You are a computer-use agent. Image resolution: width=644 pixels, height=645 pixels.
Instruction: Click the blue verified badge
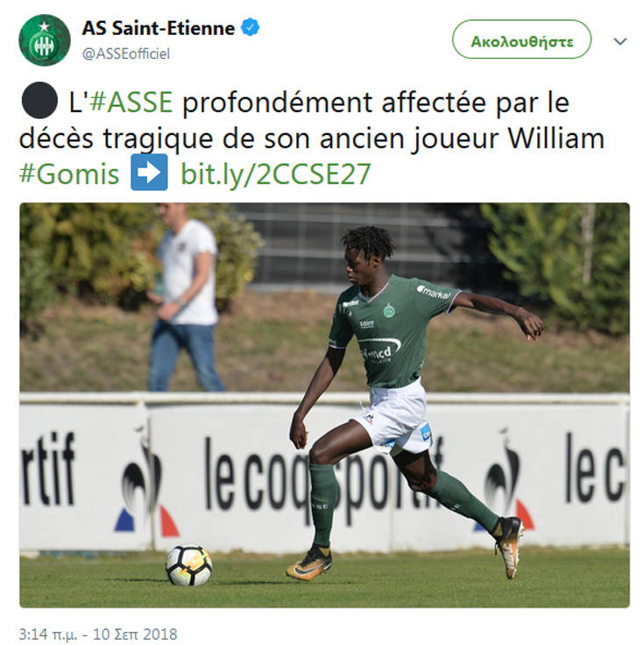pyautogui.click(x=250, y=28)
